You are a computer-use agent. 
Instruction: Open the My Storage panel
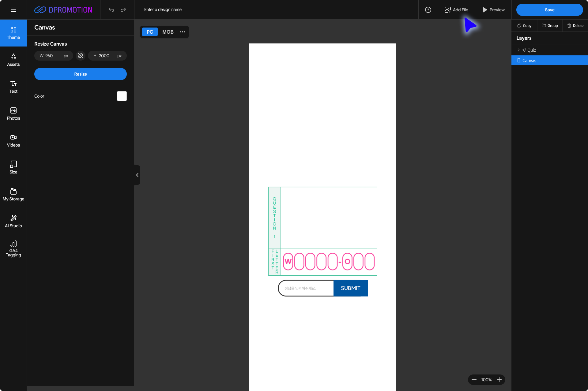13,195
